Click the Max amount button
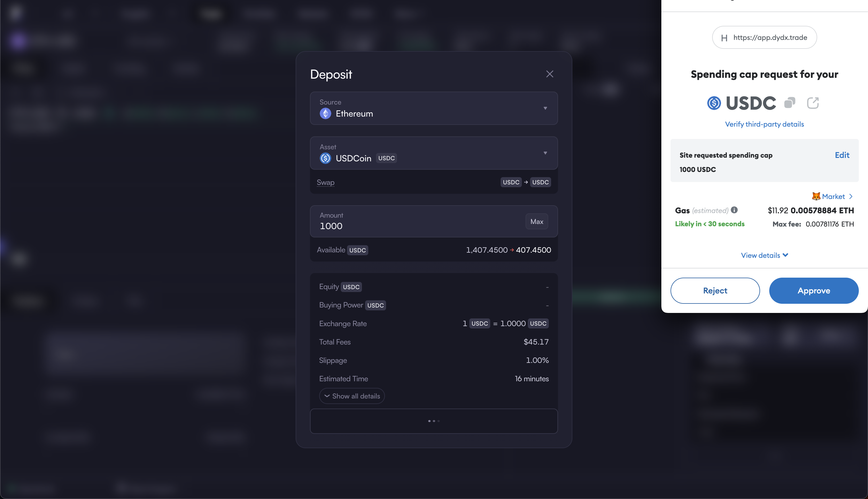This screenshot has height=499, width=868. click(x=536, y=221)
